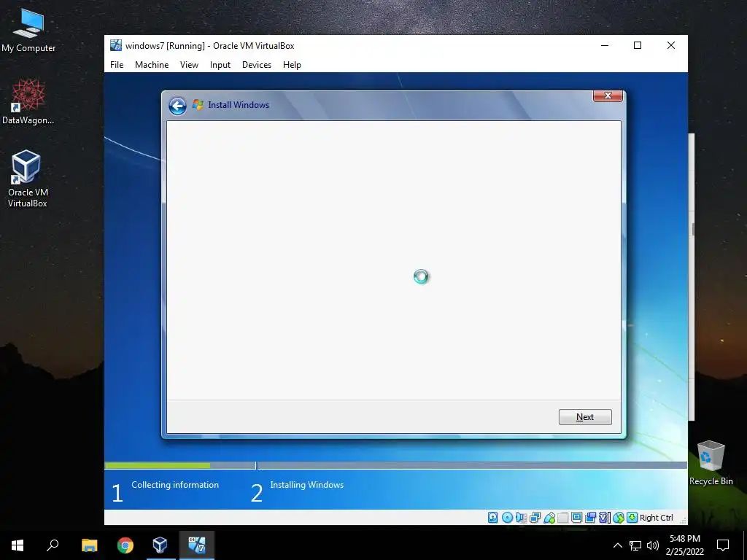Open the My Computer desktop icon
This screenshot has width=747, height=560.
tap(28, 31)
